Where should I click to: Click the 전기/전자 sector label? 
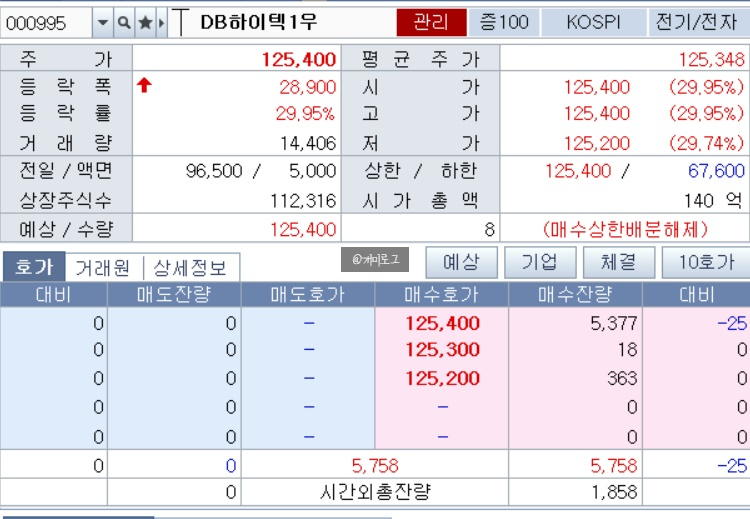pyautogui.click(x=696, y=22)
